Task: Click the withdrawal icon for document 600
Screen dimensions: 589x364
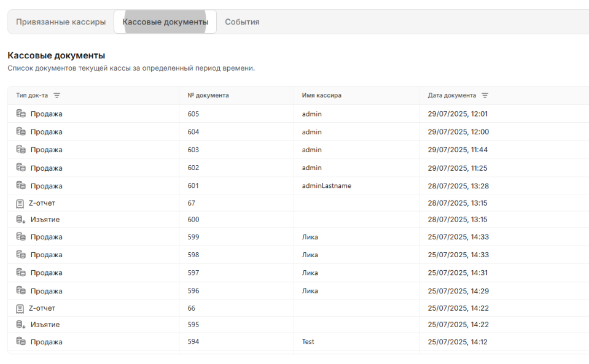Action: point(21,220)
